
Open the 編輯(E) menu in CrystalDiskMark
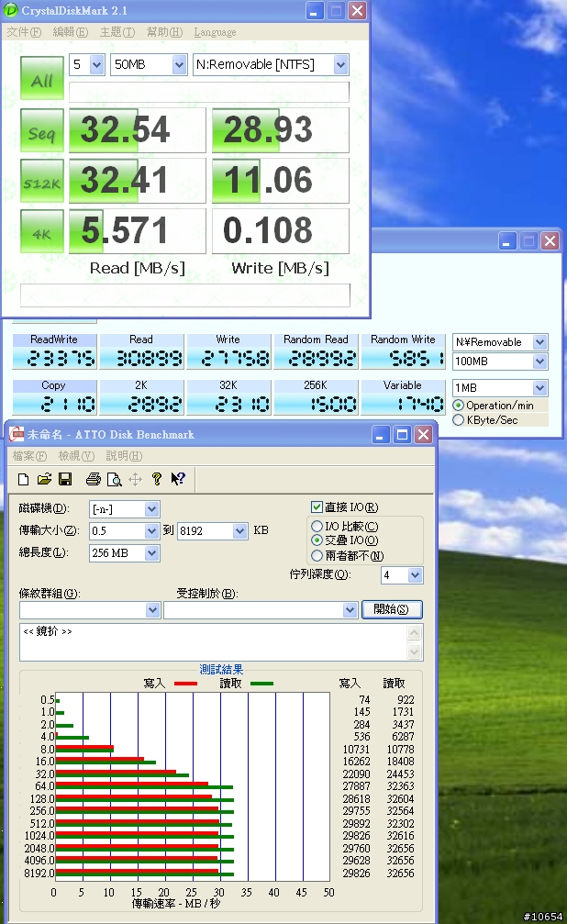pos(70,32)
